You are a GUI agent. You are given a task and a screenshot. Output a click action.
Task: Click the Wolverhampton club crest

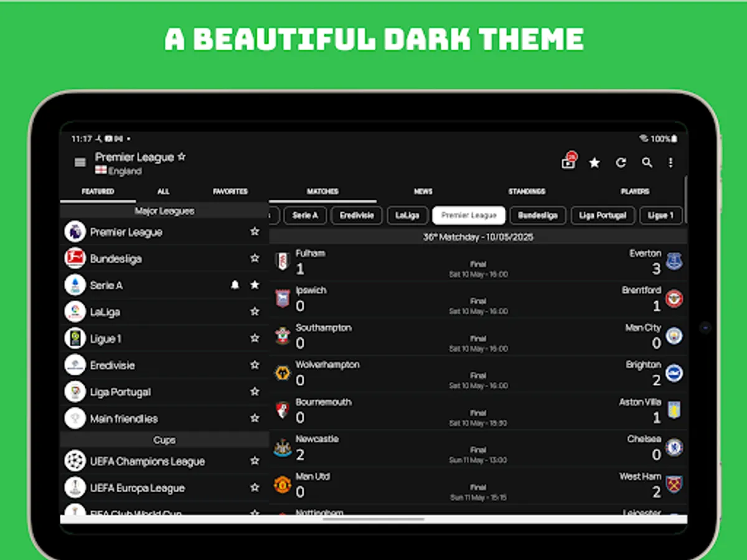click(x=283, y=373)
